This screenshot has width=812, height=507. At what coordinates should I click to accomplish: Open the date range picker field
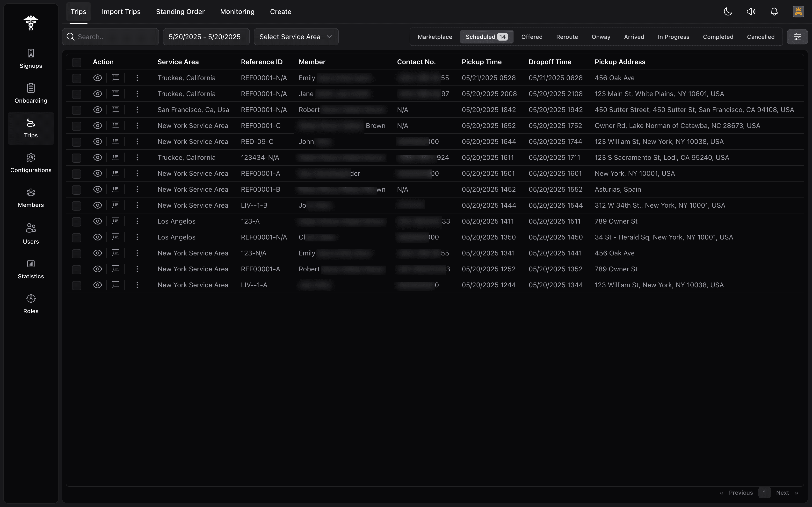(x=206, y=36)
